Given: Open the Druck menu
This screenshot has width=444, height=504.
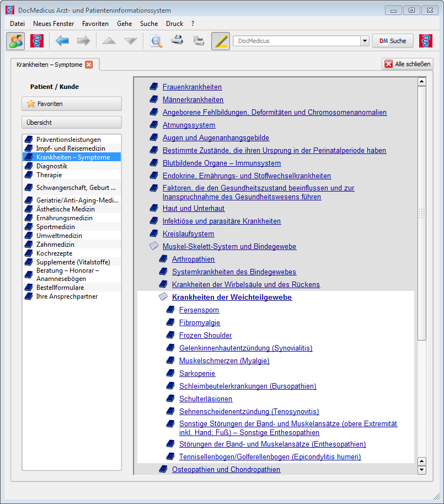Looking at the screenshot, I should coord(175,24).
